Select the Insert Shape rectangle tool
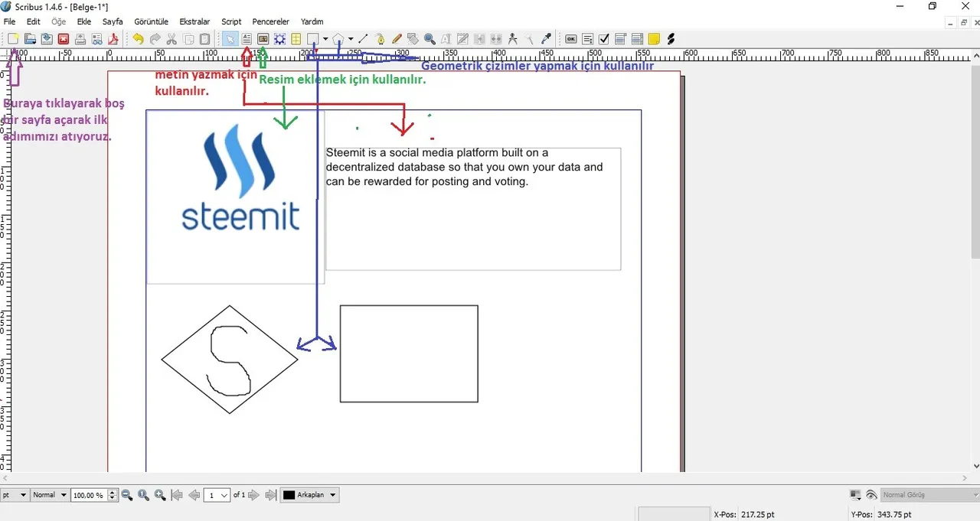Image resolution: width=980 pixels, height=521 pixels. tap(313, 39)
